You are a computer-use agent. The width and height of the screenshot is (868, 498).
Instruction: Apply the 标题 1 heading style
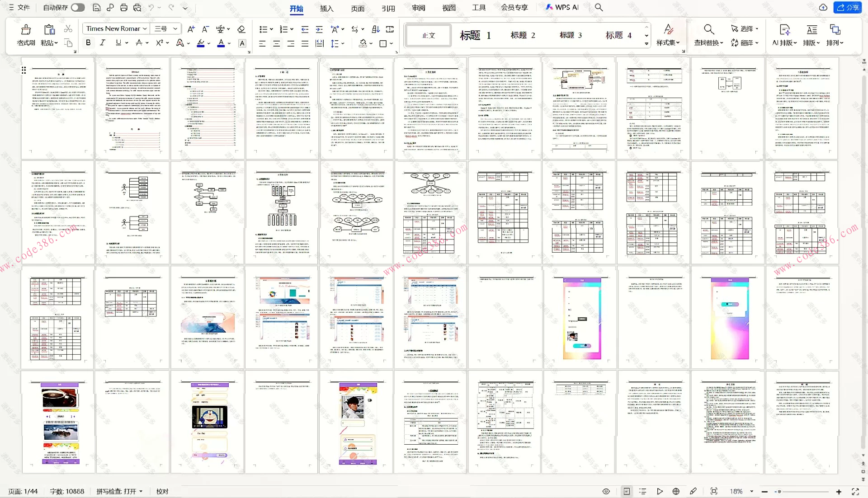pyautogui.click(x=475, y=35)
